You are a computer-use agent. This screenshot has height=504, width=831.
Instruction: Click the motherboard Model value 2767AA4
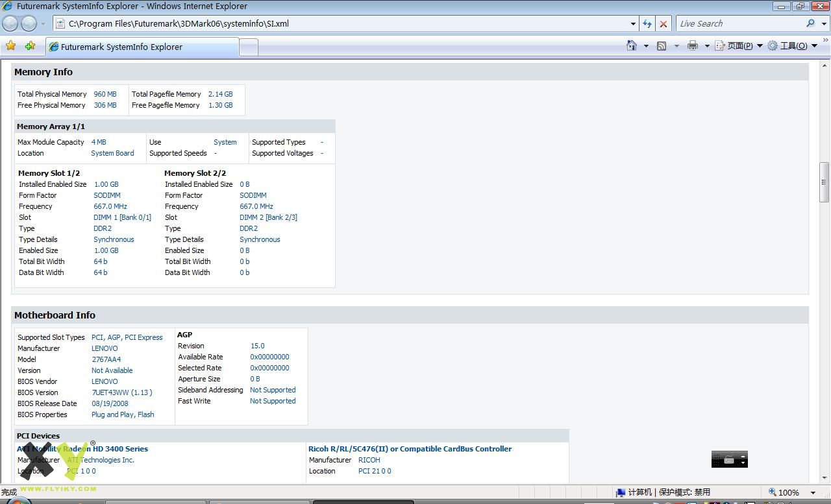[106, 359]
